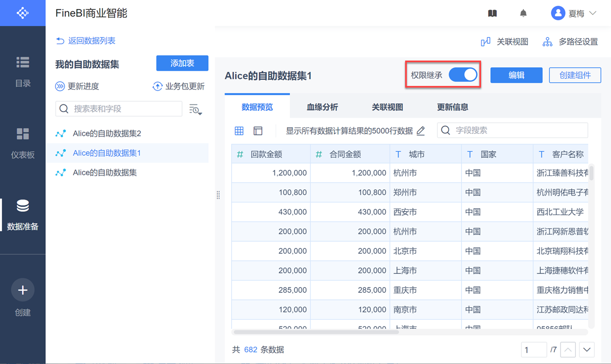The height and width of the screenshot is (364, 611).
Task: Open the 仪表板 dashboard sidebar icon
Action: point(23,134)
